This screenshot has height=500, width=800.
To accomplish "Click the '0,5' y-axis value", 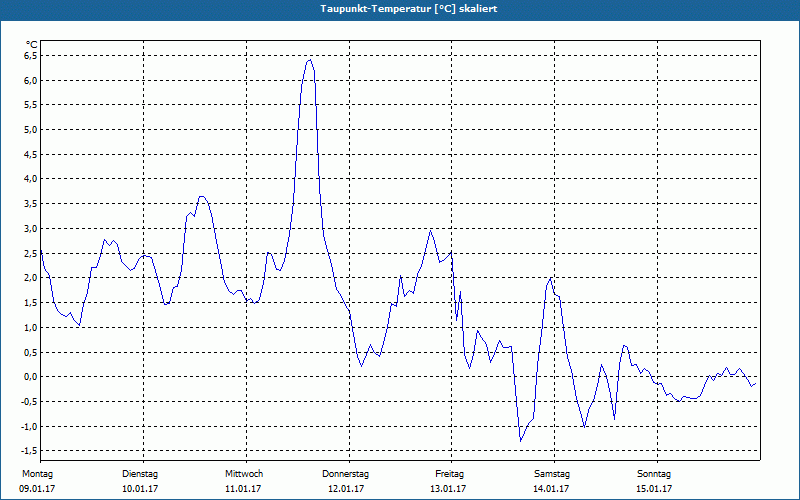I will click(x=31, y=353).
